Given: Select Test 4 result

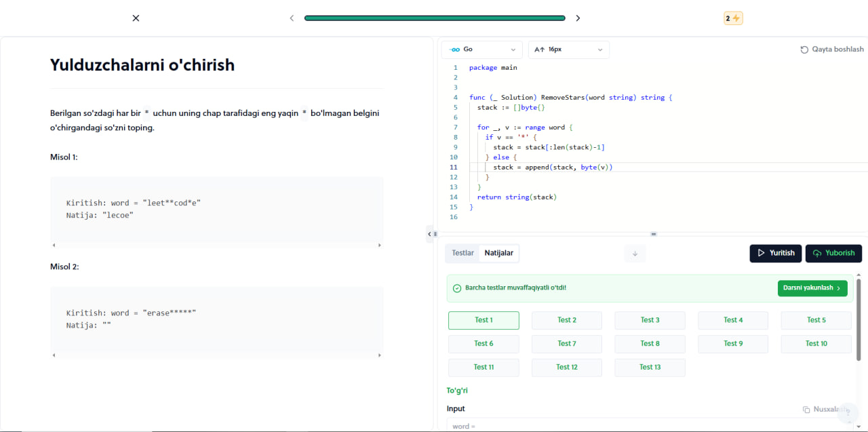Looking at the screenshot, I should [733, 320].
